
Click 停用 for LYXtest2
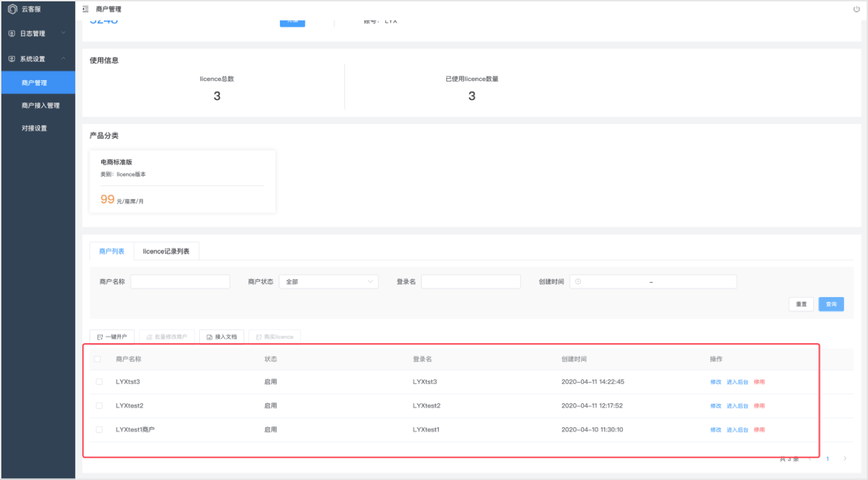[759, 406]
